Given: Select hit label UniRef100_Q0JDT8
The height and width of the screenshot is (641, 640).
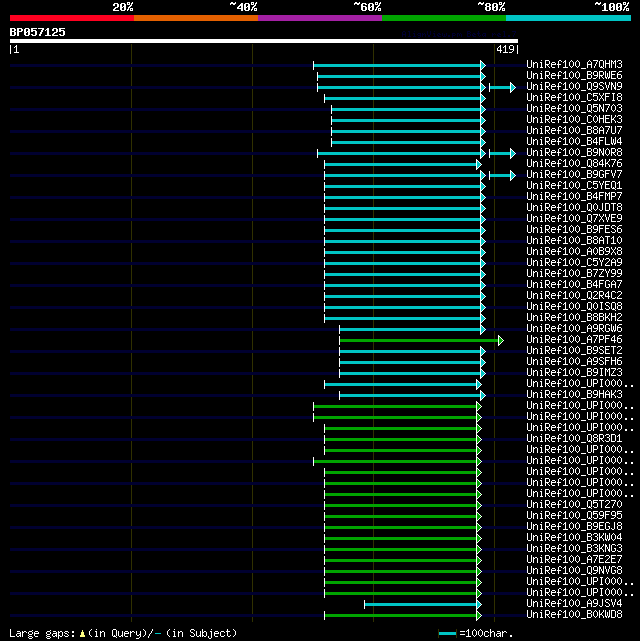Looking at the screenshot, I should (x=574, y=208).
